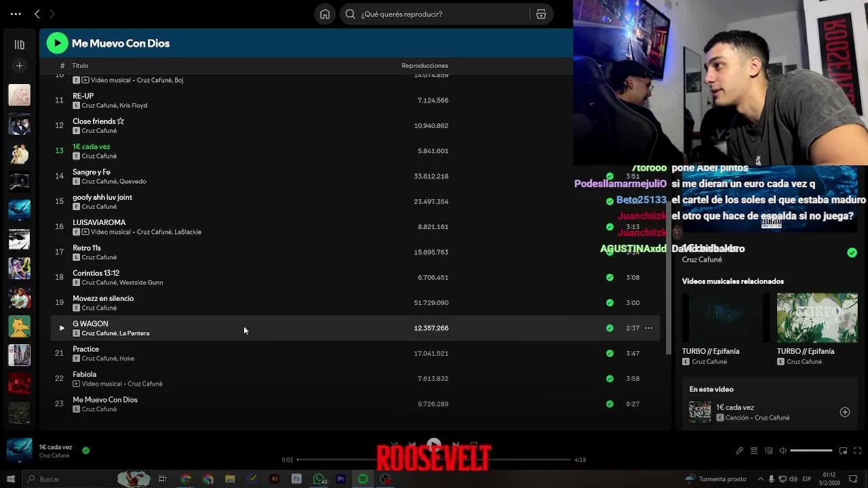Select the green '1€ cada vez' row title
This screenshot has width=868, height=488.
(x=92, y=146)
